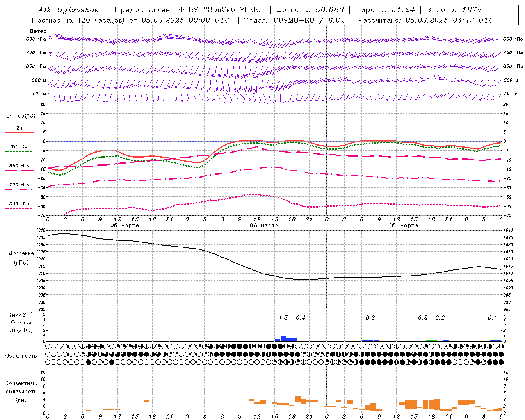The width and height of the screenshot is (525, 420).
Task: Click the 05 марта date label
Action: click(125, 225)
